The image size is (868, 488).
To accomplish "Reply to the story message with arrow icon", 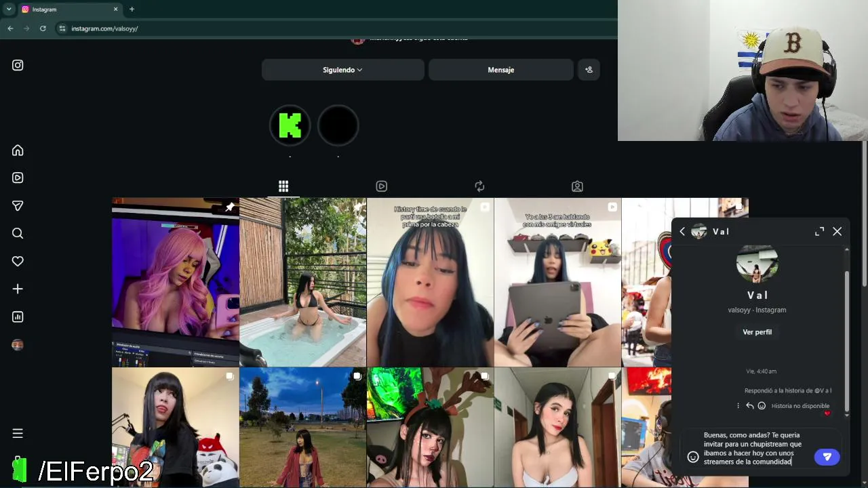I will [750, 406].
